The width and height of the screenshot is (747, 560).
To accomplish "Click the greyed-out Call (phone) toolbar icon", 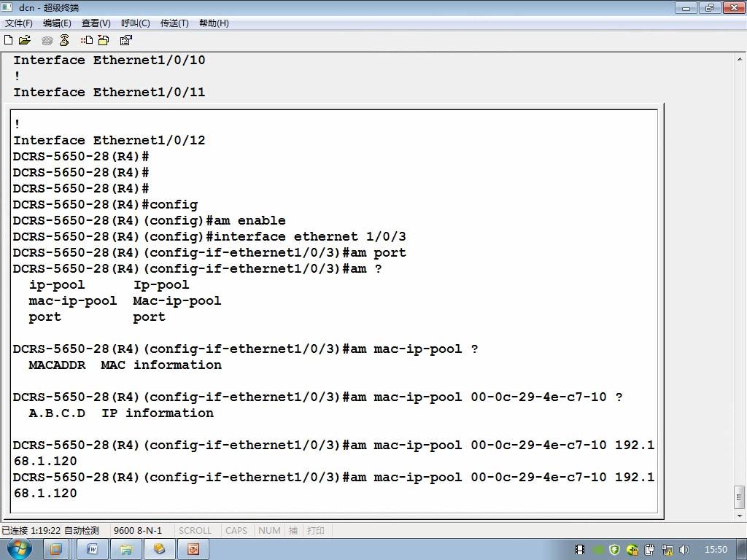I will click(x=47, y=41).
